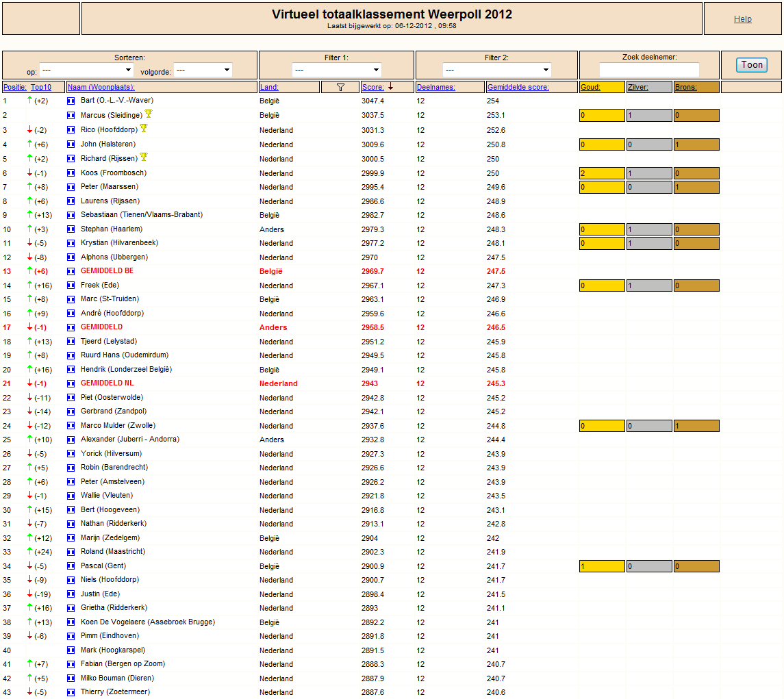Open blue detail icon beside Pascal (Gent)

71,566
